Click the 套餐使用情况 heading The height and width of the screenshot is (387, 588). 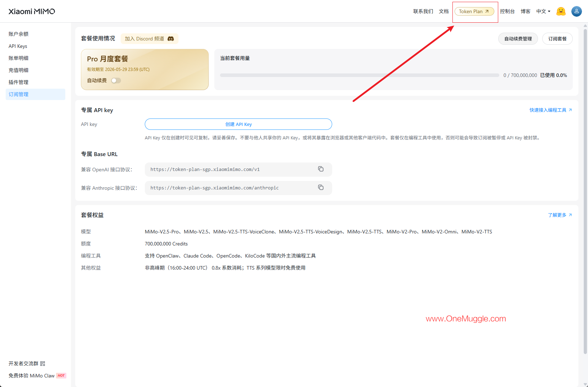coord(98,38)
